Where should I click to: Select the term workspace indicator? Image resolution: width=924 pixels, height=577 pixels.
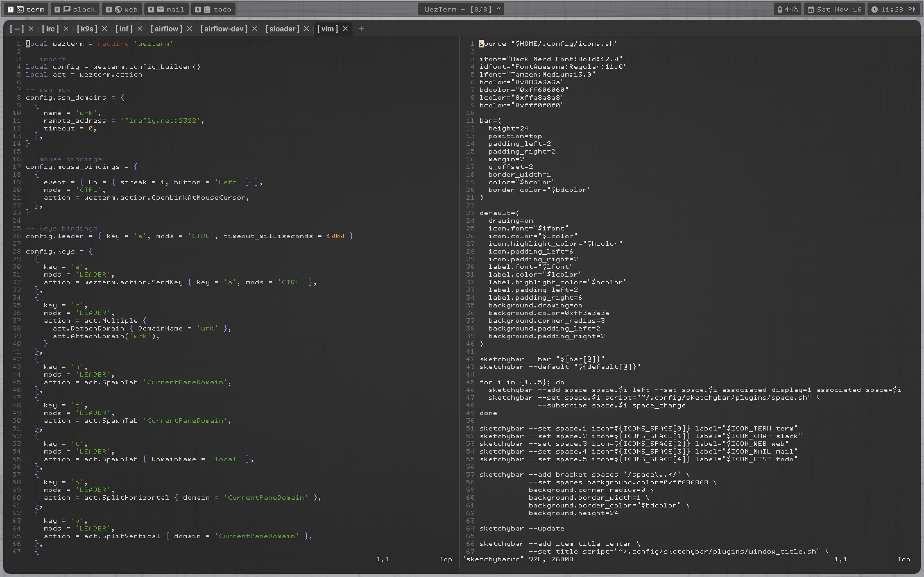coord(26,9)
